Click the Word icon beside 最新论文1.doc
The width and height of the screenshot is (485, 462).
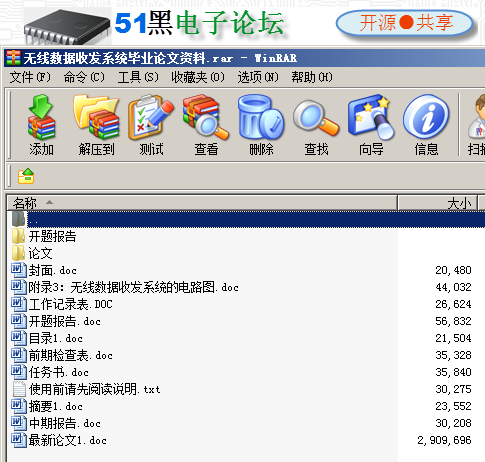pos(19,440)
